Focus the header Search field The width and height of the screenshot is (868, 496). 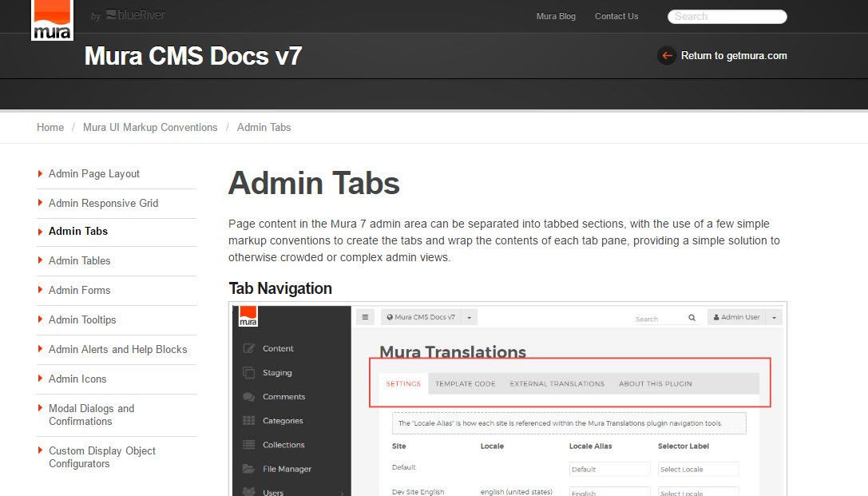[x=727, y=17]
